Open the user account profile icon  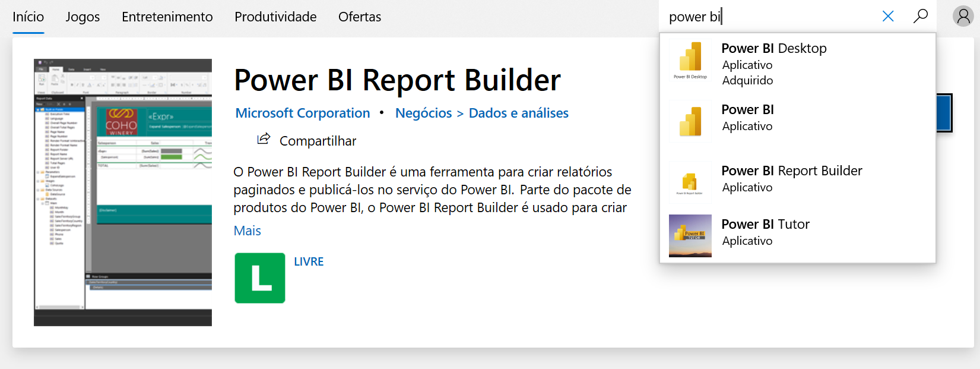[963, 16]
